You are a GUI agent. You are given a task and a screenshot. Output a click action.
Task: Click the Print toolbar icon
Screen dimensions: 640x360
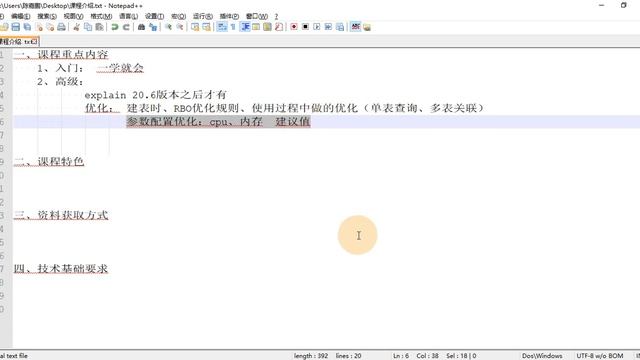click(61, 27)
